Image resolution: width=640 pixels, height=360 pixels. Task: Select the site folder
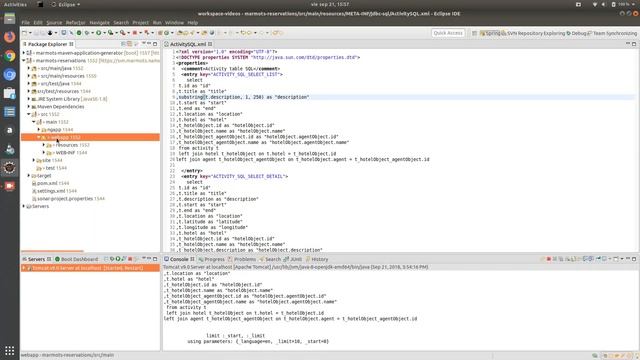tap(49, 160)
